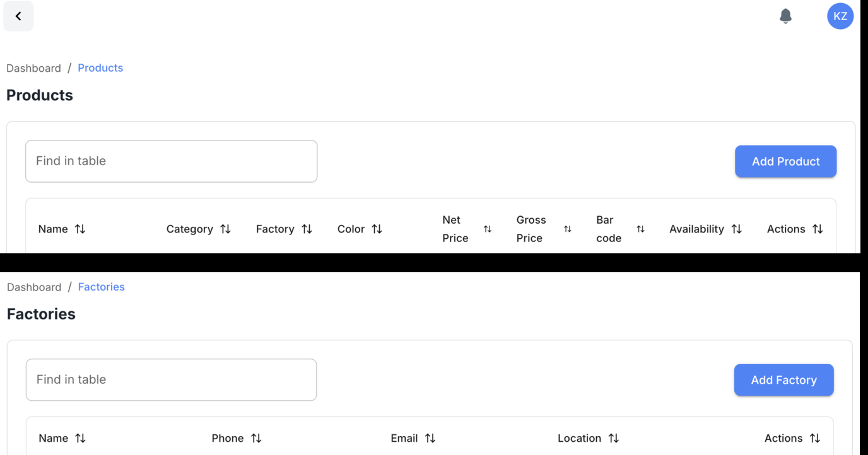Click the Bar code header text
Image resolution: width=868 pixels, height=455 pixels.
click(x=609, y=229)
